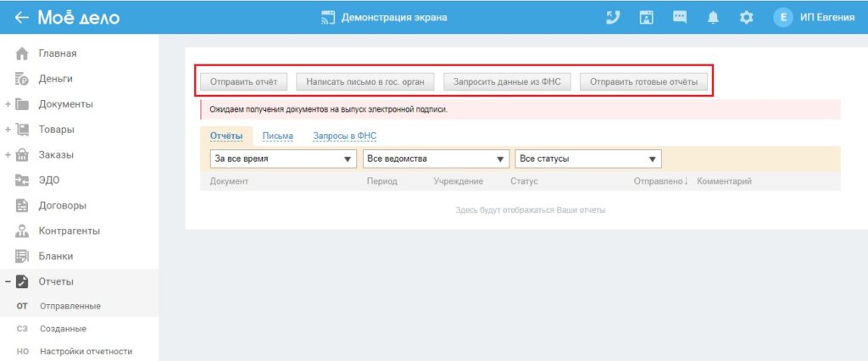Open the Деньги section icon

pos(24,79)
